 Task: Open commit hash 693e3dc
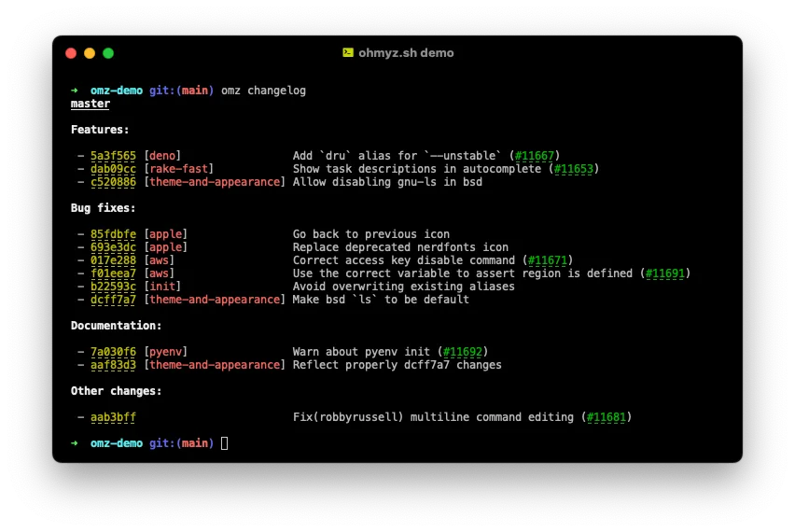[x=113, y=247]
